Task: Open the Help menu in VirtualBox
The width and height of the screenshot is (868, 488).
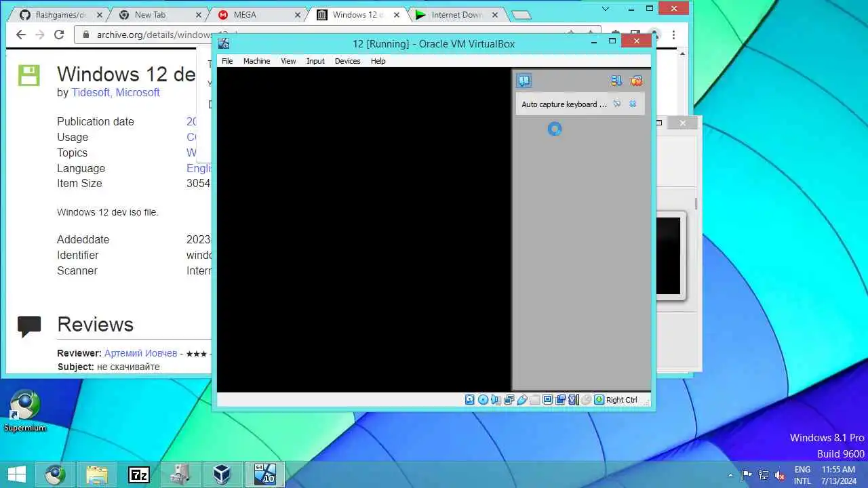Action: coord(378,61)
